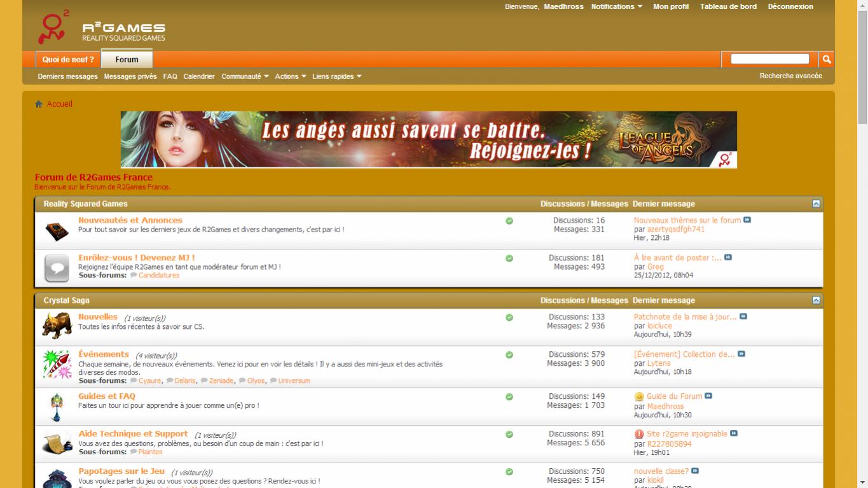868x488 pixels.
Task: Go to last post of Guide du Forum
Action: coord(708,396)
